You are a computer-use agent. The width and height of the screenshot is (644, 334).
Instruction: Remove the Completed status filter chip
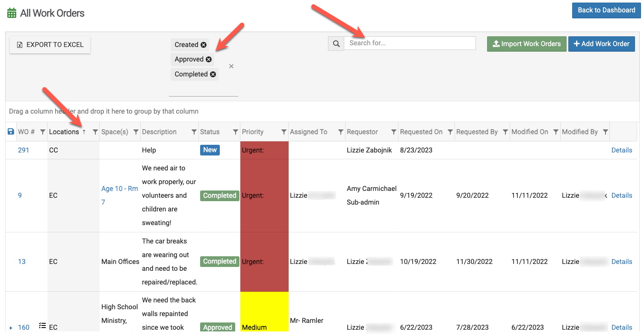[213, 74]
